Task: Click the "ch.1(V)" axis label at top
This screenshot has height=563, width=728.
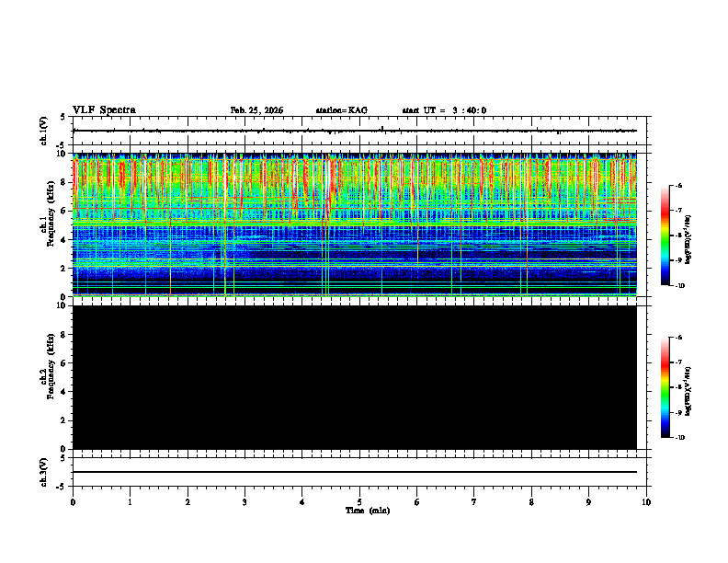Action: (44, 131)
